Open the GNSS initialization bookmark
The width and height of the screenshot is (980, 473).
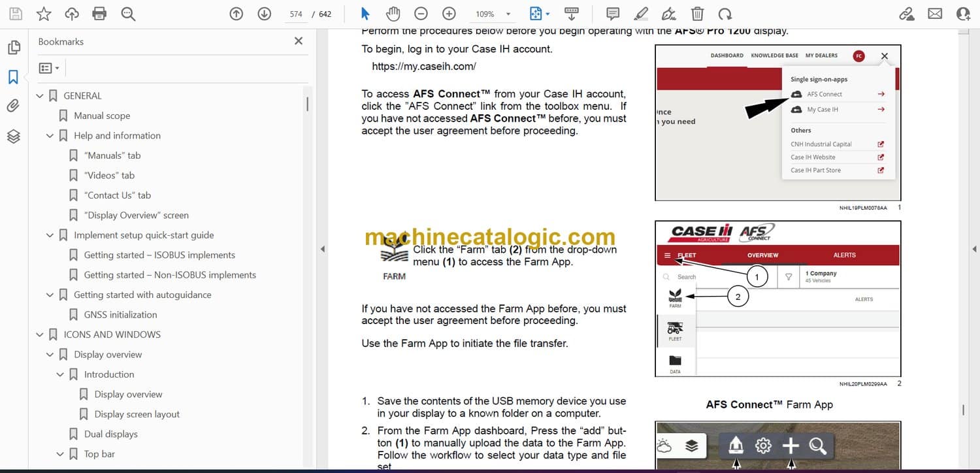point(121,315)
